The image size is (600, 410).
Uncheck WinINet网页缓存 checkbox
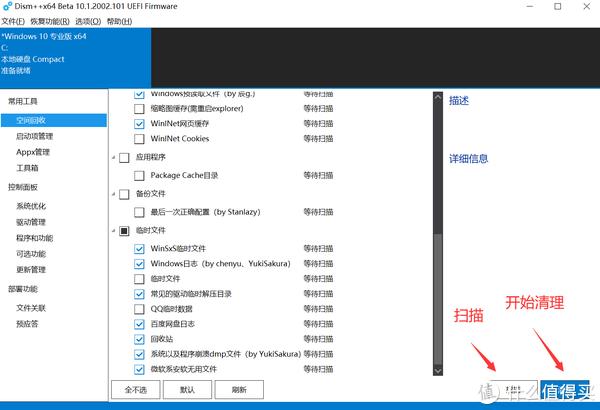pos(139,124)
